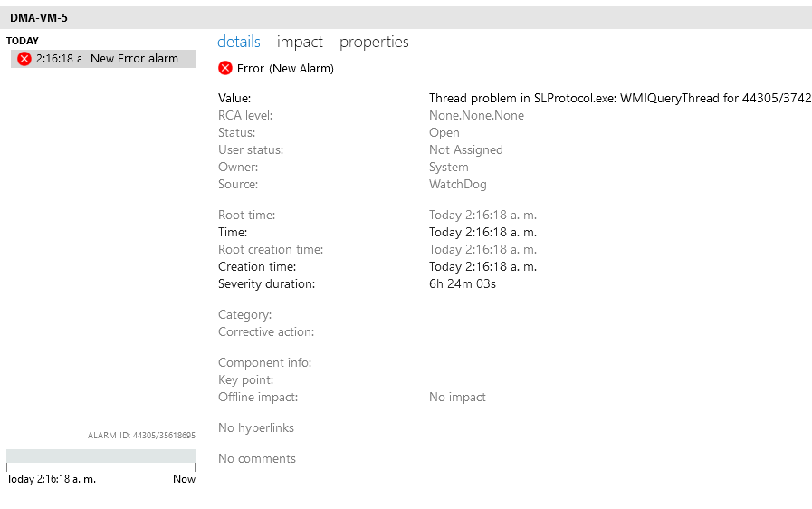The width and height of the screenshot is (812, 509).
Task: Click the Status value Open
Action: 444,133
